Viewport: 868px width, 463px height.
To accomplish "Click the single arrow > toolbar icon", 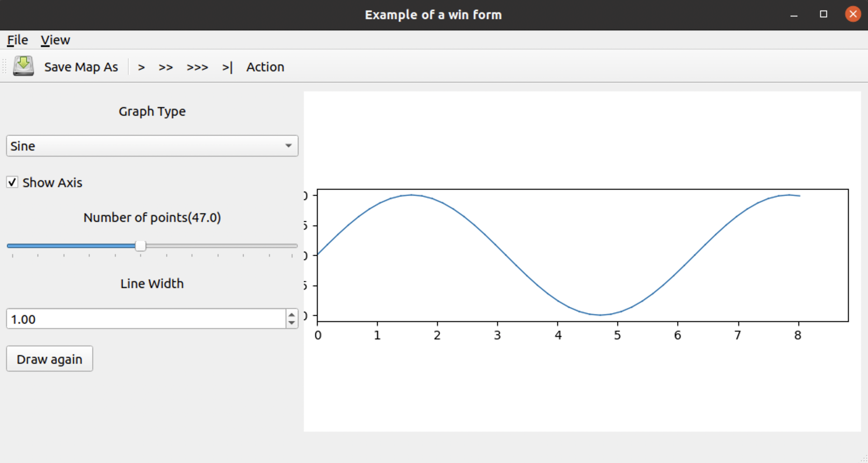I will click(x=141, y=67).
